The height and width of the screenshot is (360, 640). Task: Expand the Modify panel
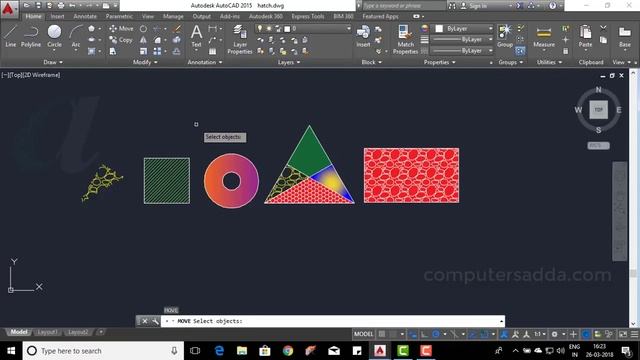click(145, 62)
